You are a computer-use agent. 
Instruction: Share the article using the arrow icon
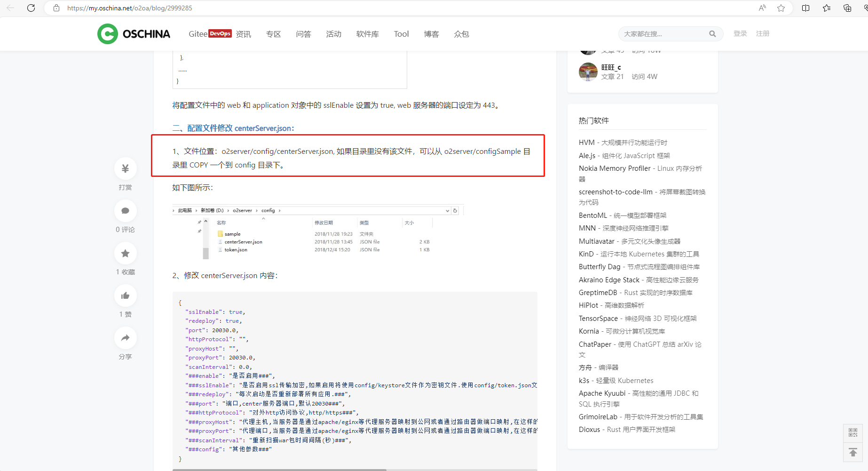[125, 338]
